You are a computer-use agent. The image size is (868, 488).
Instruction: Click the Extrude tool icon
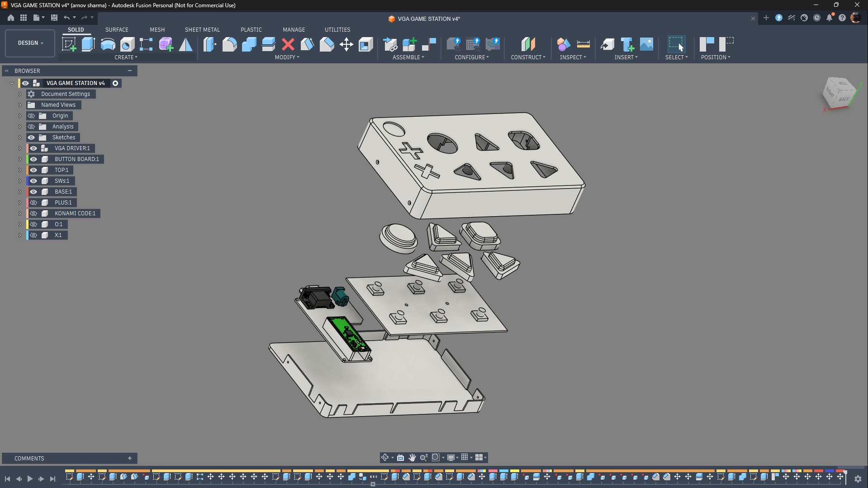[x=88, y=44]
